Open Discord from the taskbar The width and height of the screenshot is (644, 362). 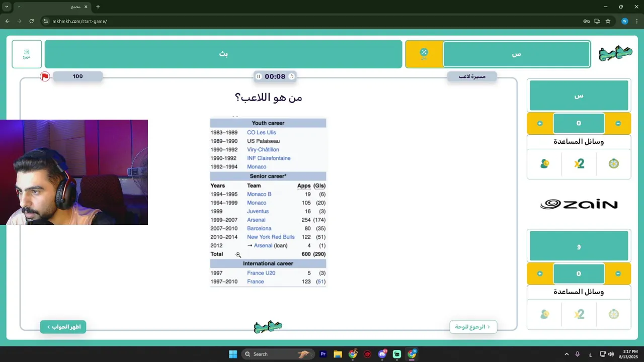pyautogui.click(x=382, y=354)
